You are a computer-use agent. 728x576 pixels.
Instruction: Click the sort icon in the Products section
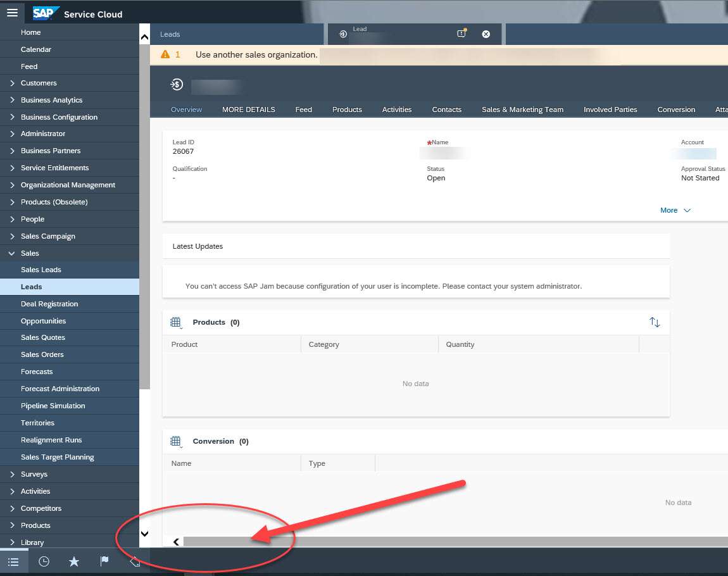coord(655,322)
